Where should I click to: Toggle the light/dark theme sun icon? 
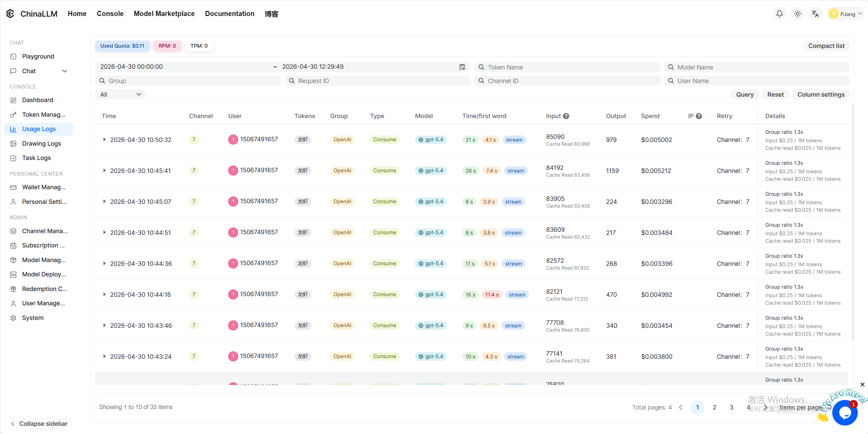[798, 14]
